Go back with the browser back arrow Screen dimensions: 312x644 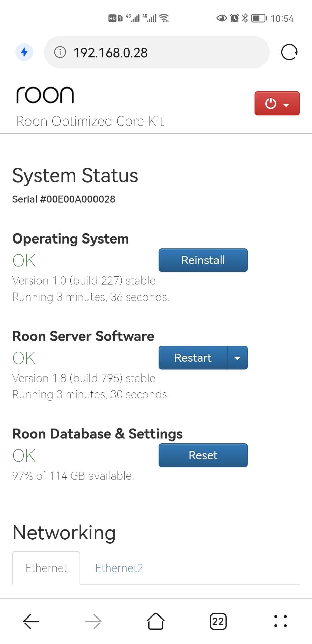point(31,622)
